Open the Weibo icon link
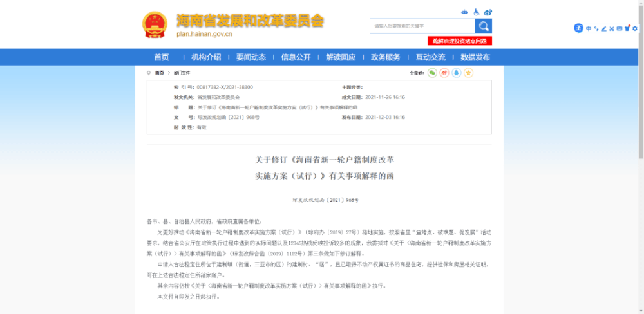The height and width of the screenshot is (314, 644). click(x=488, y=12)
